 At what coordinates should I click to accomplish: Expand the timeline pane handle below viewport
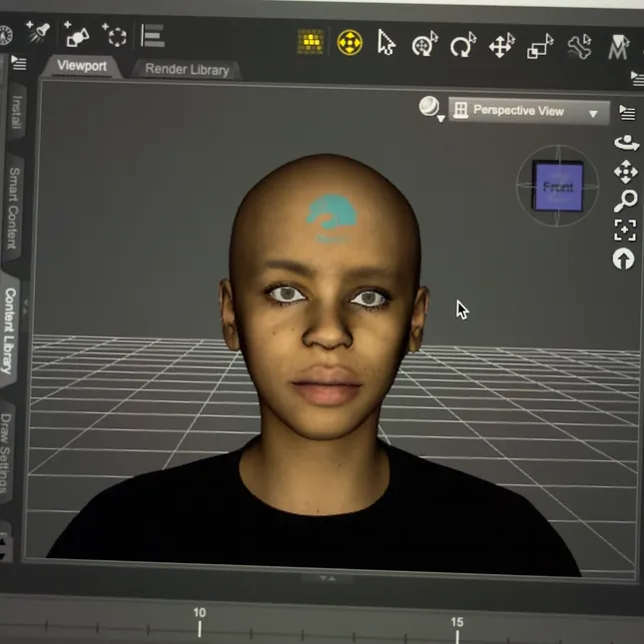point(327,578)
